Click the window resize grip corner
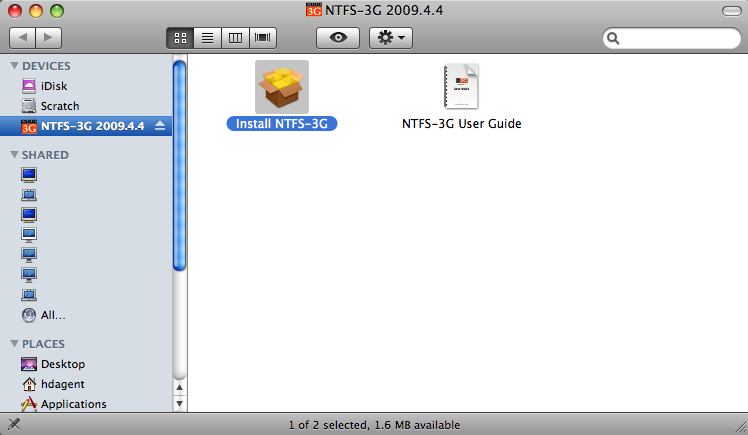Image resolution: width=748 pixels, height=435 pixels. [741, 427]
